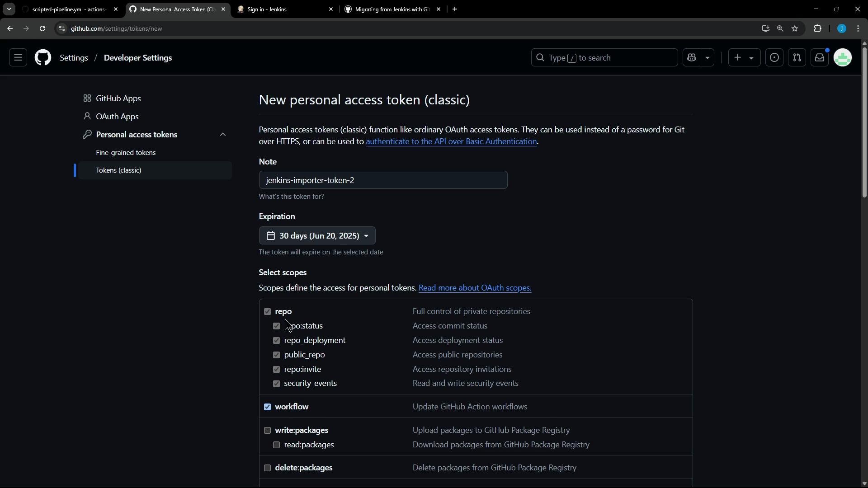Open a new browser tab

(x=455, y=9)
